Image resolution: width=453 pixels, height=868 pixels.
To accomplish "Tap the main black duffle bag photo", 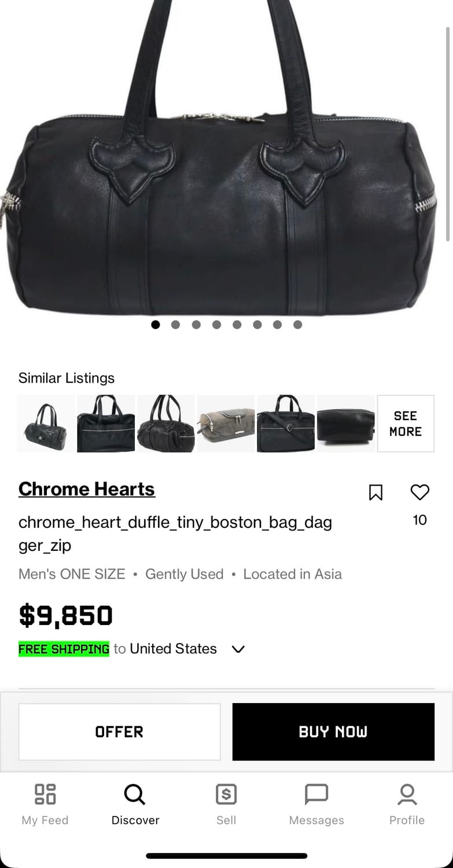I will point(226,174).
